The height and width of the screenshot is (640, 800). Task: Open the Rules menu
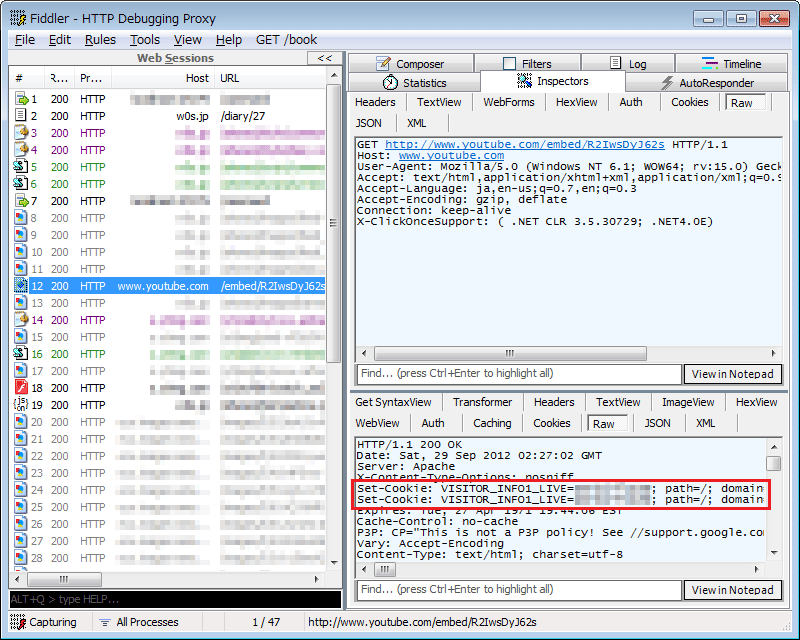tap(100, 40)
